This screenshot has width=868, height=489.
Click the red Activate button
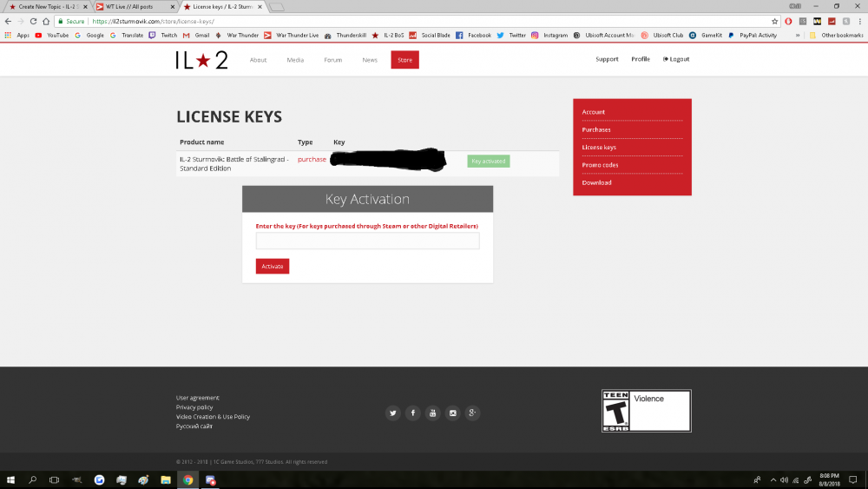(273, 267)
